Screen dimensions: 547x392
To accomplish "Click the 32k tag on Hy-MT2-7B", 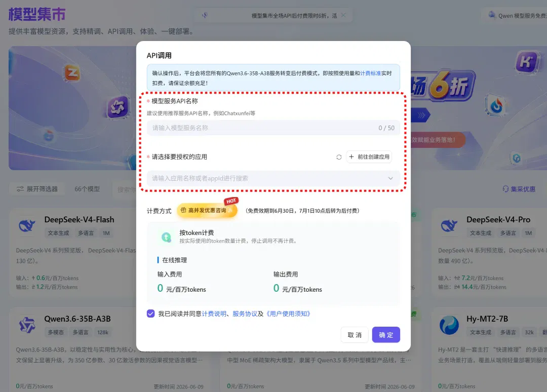I will coord(529,332).
